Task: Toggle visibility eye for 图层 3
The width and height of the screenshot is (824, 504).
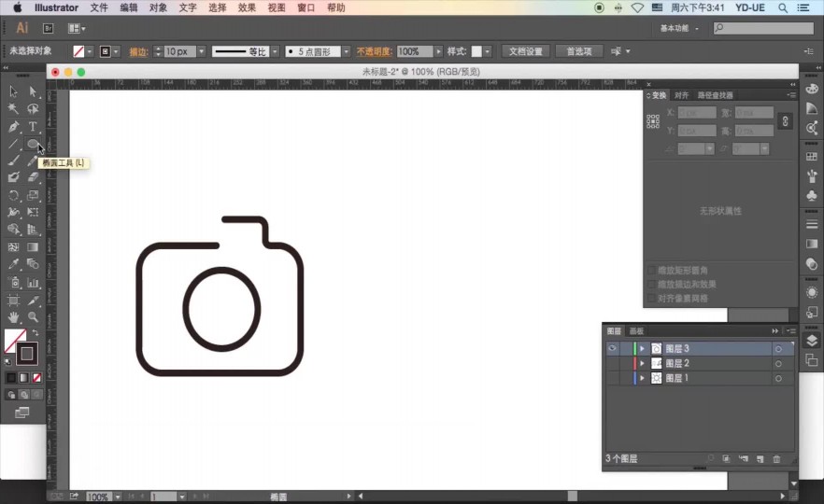Action: 612,349
